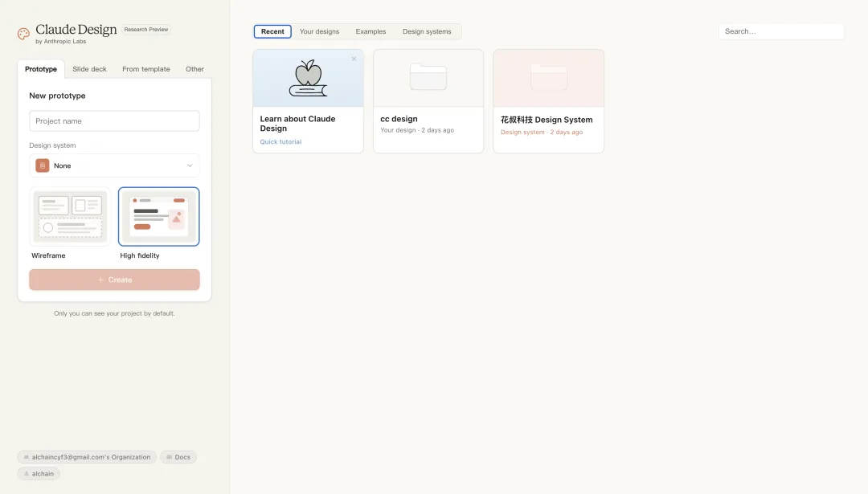This screenshot has width=868, height=494.
Task: Open the cc design folder thumbnail
Action: (x=428, y=78)
